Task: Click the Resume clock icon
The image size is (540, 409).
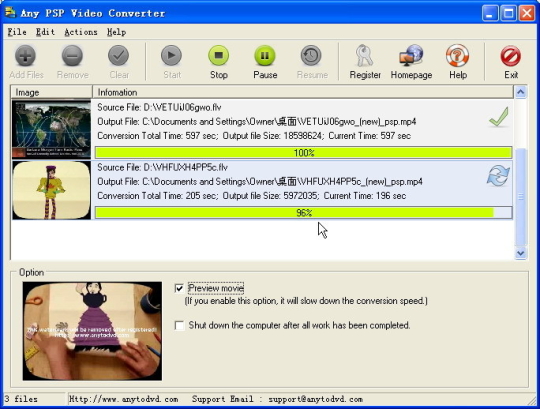Action: click(311, 56)
